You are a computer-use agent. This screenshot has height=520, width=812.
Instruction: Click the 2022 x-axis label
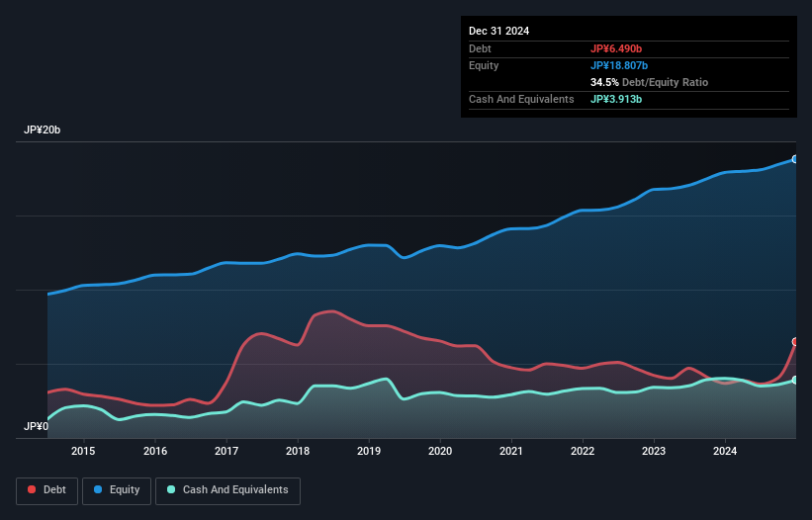click(583, 451)
